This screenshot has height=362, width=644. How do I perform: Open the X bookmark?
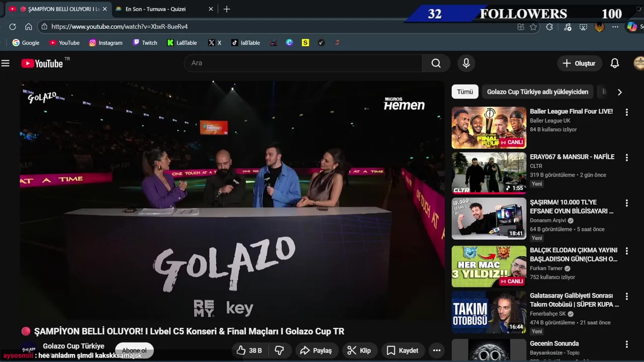[x=215, y=43]
